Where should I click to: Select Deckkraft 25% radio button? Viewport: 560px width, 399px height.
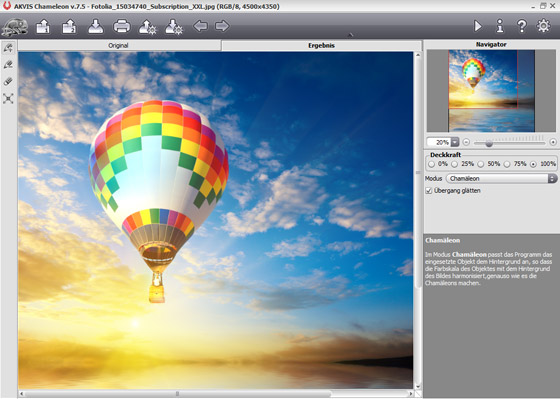click(x=454, y=164)
